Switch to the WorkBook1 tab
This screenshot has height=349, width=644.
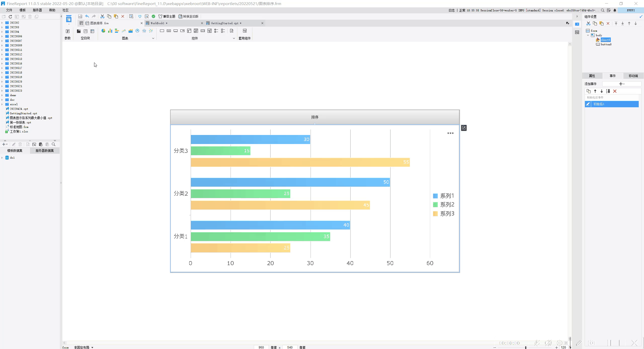click(x=158, y=23)
